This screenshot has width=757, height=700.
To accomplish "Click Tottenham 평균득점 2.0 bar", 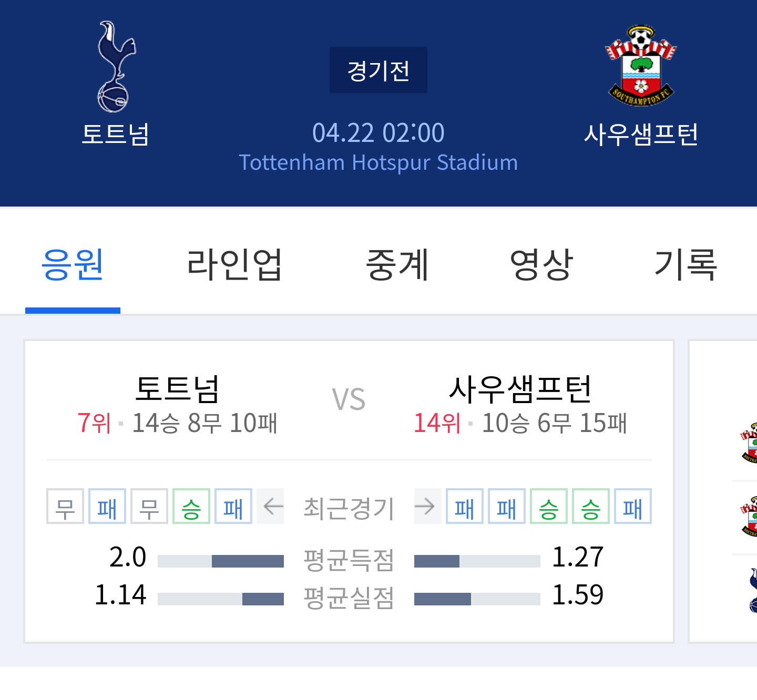I will (x=221, y=561).
